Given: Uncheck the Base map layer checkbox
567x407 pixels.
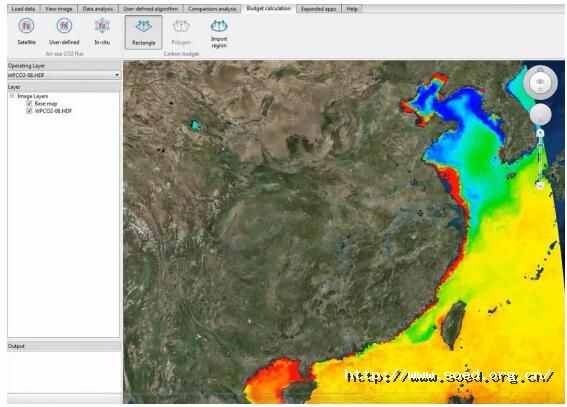Looking at the screenshot, I should click(29, 103).
